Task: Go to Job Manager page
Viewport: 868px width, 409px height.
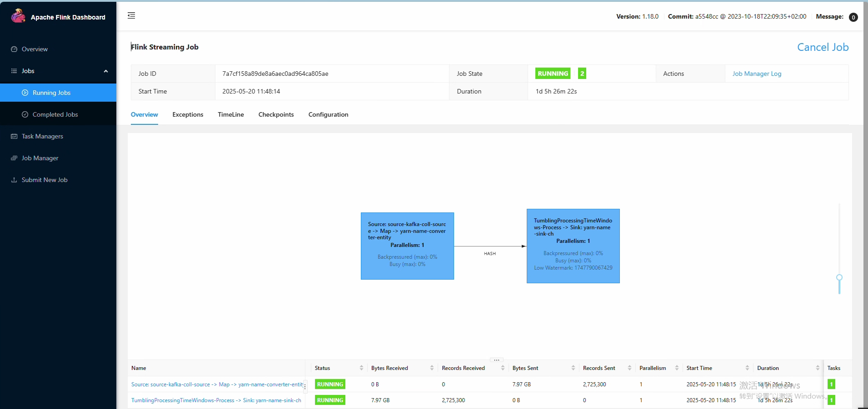Action: tap(58, 158)
